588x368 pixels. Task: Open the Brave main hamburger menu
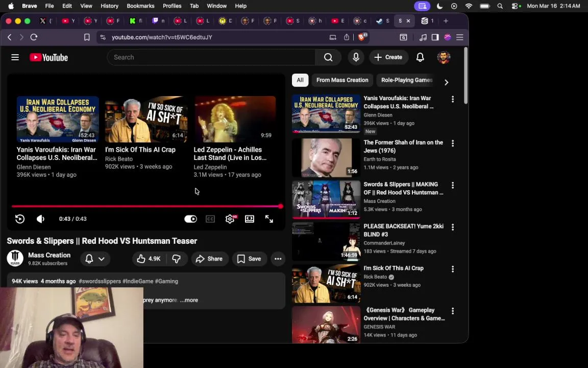pos(460,37)
